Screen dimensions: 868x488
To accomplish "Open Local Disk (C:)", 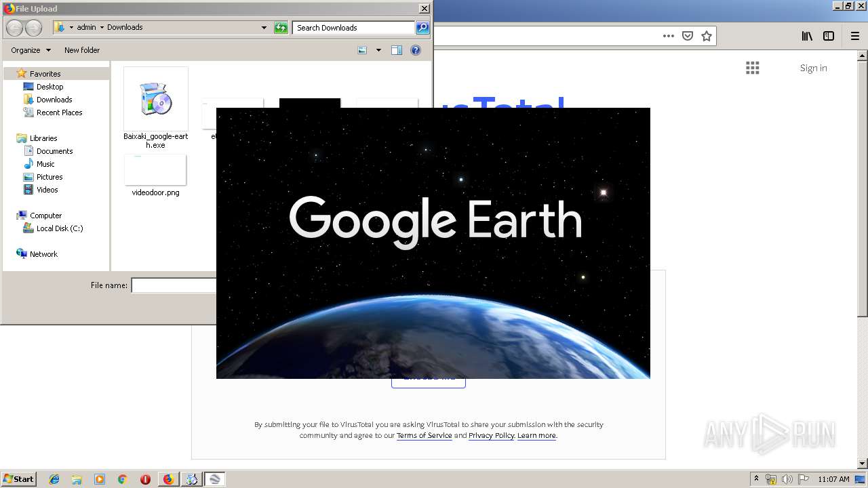I will pyautogui.click(x=60, y=228).
